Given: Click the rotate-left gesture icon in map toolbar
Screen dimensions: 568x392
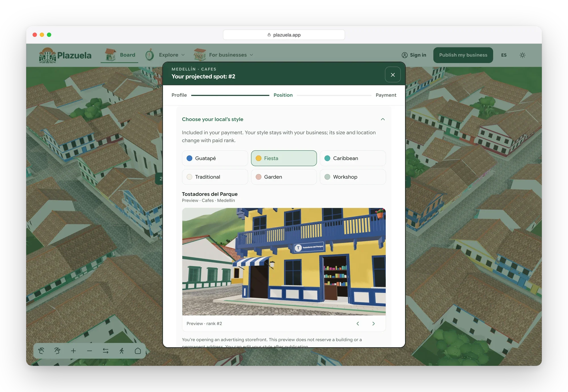Looking at the screenshot, I should tap(41, 351).
